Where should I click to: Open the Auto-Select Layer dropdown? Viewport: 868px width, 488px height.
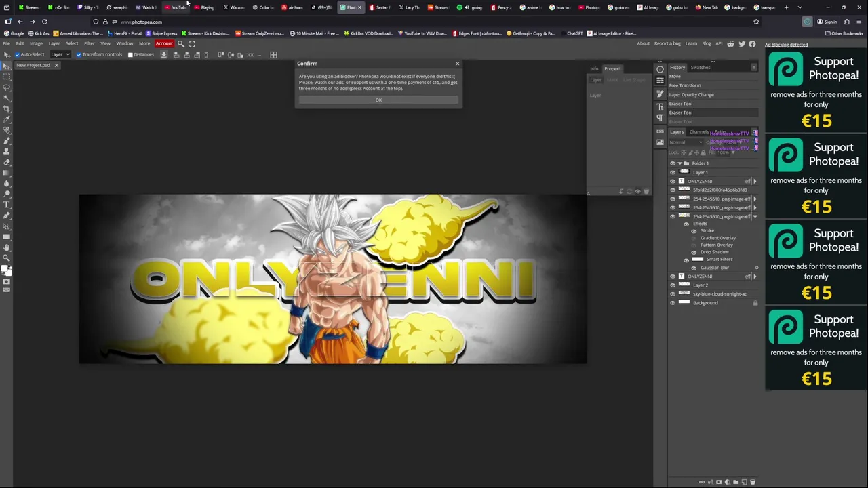coord(60,54)
